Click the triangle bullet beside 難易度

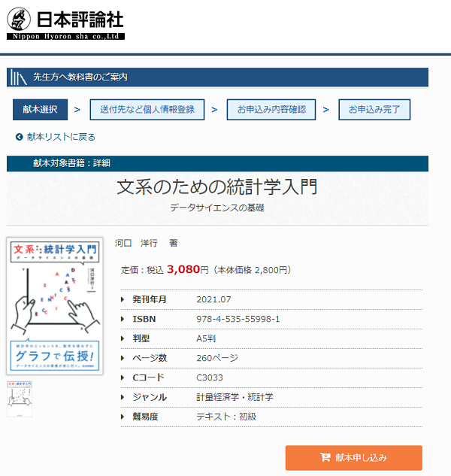coord(123,417)
